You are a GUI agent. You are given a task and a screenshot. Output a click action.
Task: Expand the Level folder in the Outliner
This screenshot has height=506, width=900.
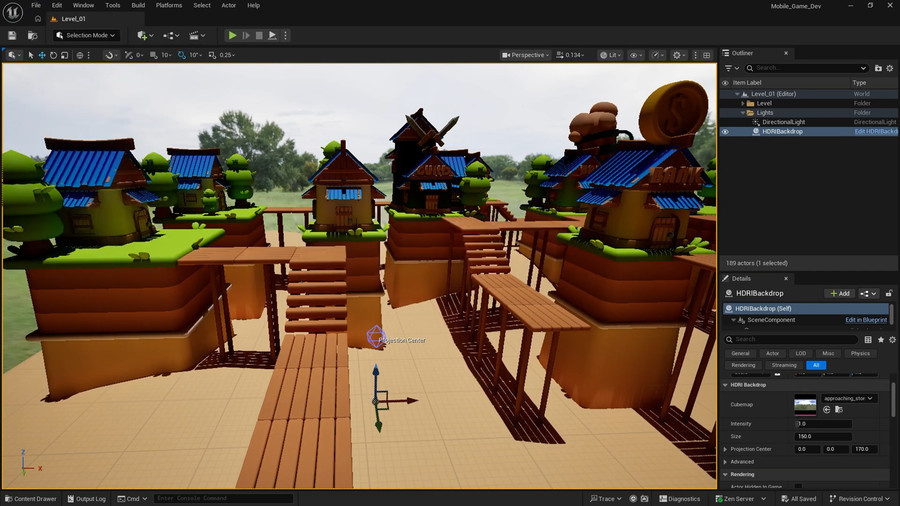pyautogui.click(x=743, y=103)
